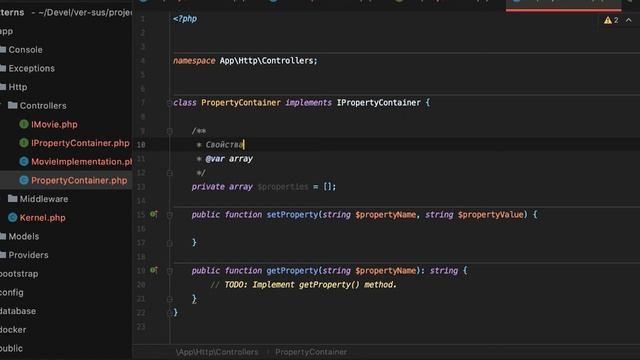The width and height of the screenshot is (640, 360).
Task: Select the docker directory
Action: pos(13,330)
